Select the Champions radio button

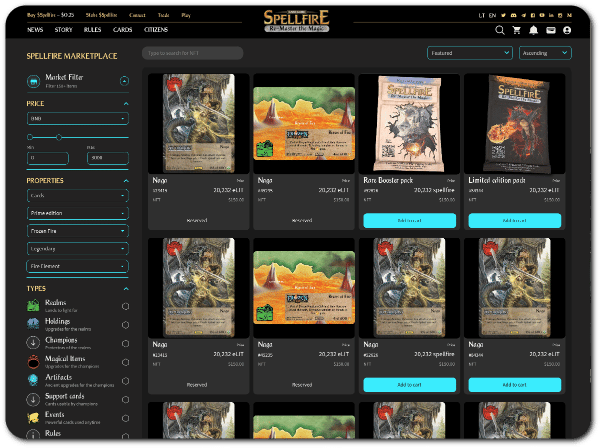[x=125, y=343]
